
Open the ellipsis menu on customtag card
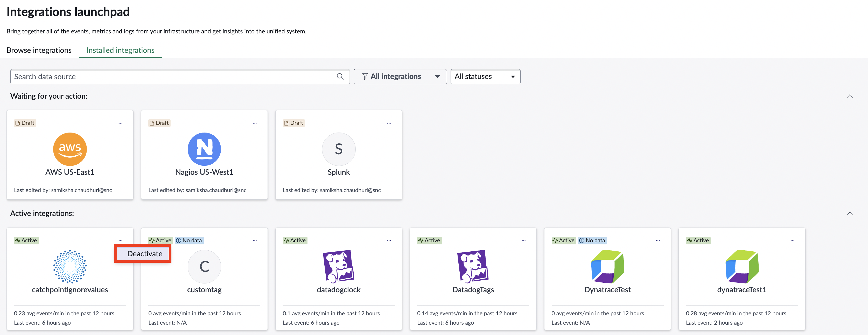pos(255,241)
